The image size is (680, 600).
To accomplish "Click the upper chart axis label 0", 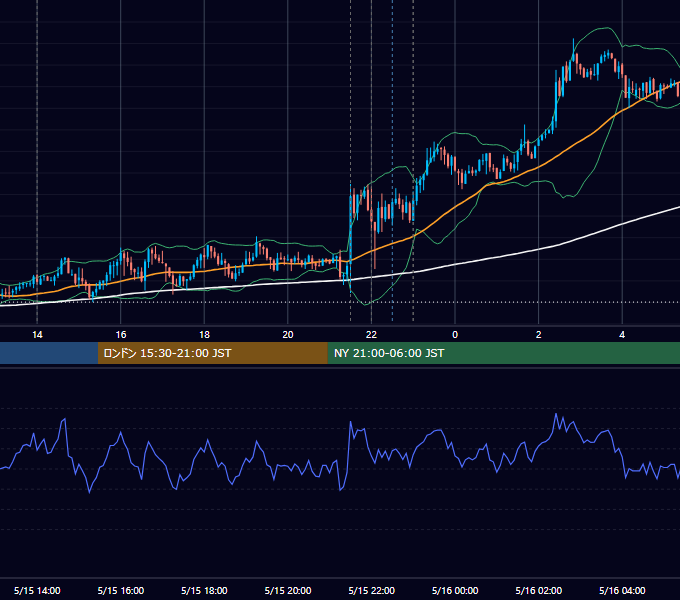I will pyautogui.click(x=455, y=335).
